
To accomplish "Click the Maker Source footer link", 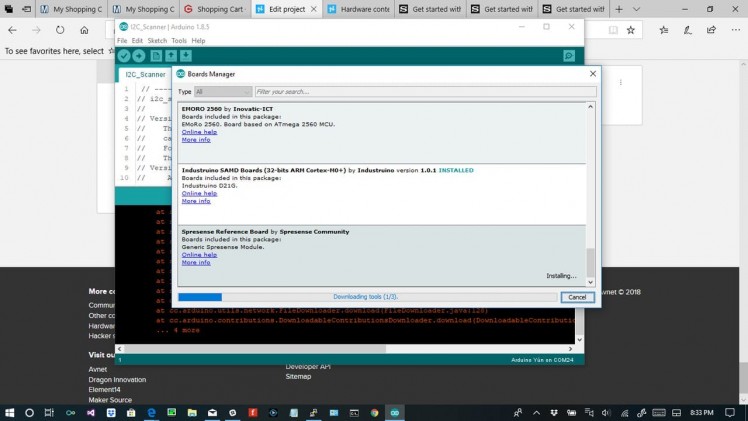I will click(110, 400).
